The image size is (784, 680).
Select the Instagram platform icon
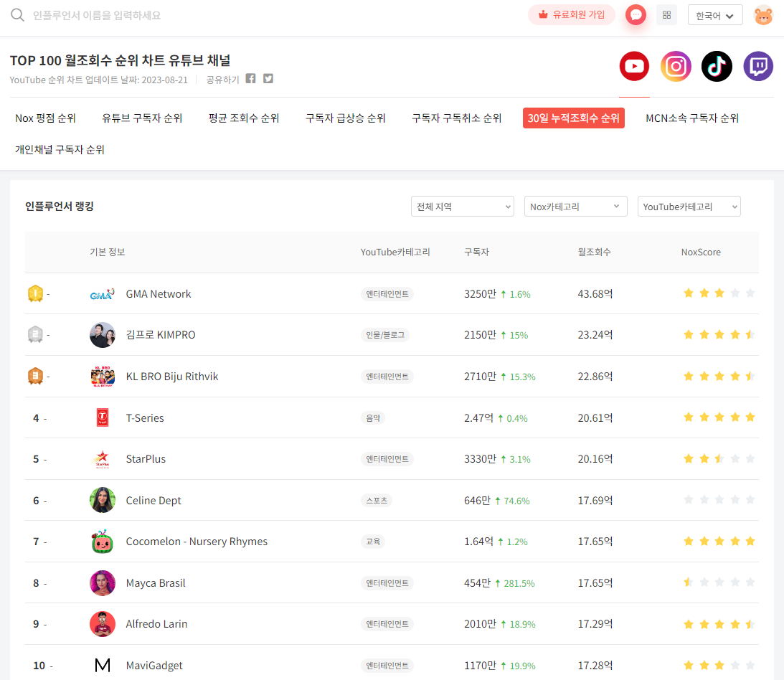click(676, 66)
